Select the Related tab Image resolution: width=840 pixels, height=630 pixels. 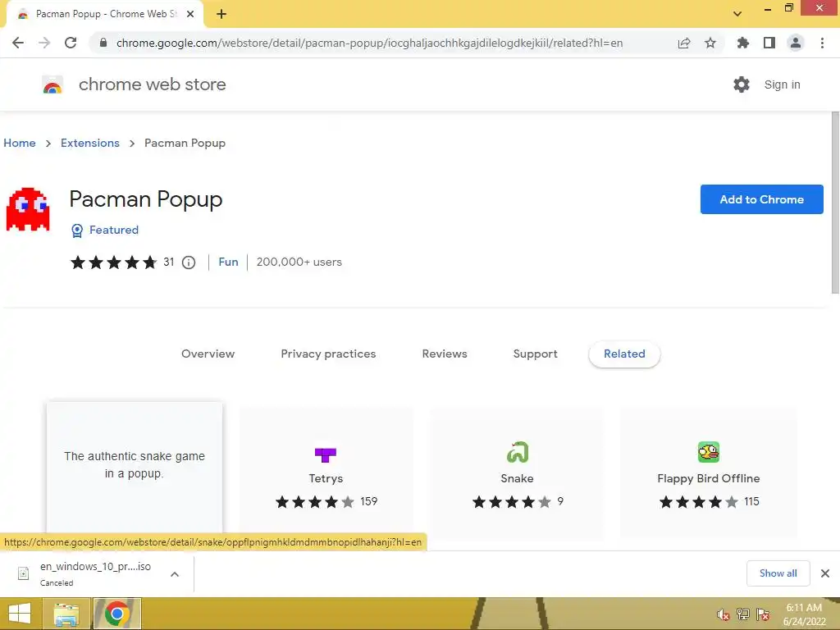(624, 354)
